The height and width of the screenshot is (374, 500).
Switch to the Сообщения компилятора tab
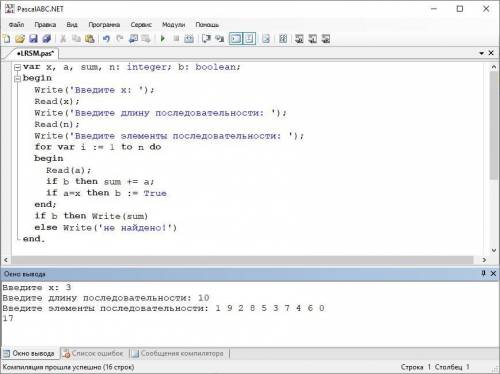179,354
